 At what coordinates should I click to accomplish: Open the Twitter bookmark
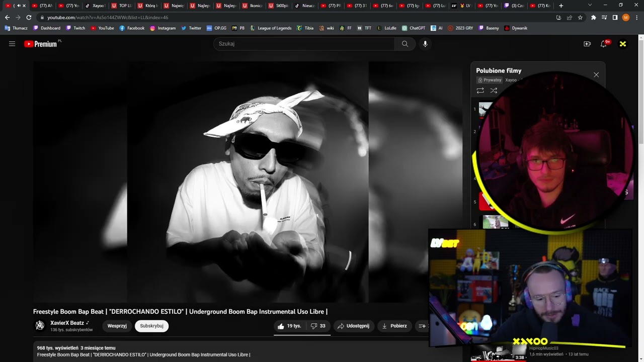click(x=191, y=28)
